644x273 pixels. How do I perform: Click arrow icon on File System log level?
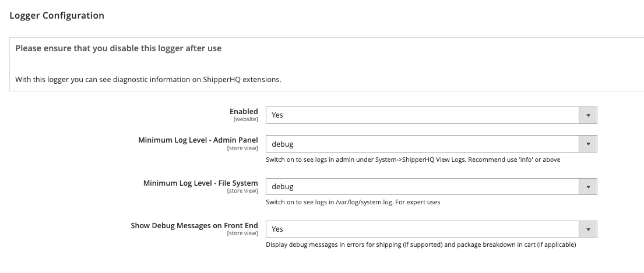pyautogui.click(x=587, y=186)
